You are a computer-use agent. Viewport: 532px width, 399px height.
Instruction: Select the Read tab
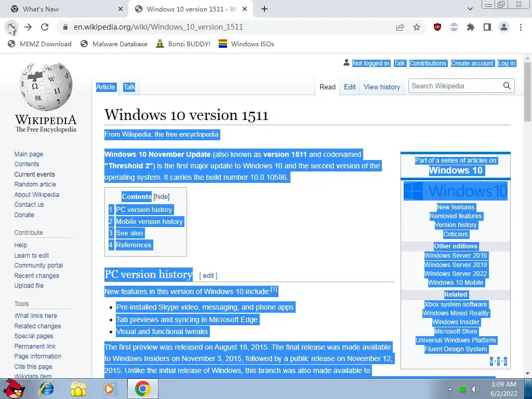click(327, 87)
